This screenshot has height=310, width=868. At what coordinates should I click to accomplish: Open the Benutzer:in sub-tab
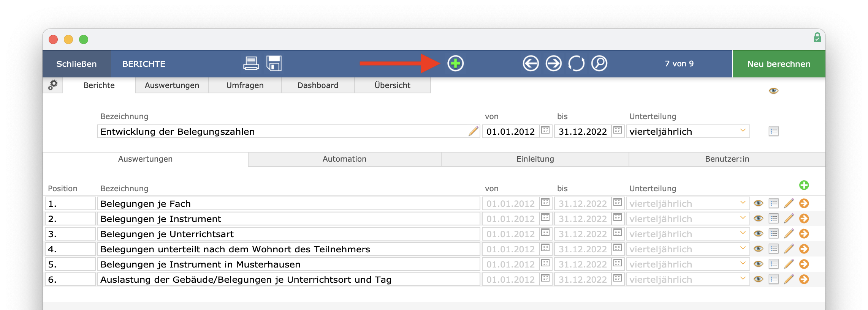point(727,159)
